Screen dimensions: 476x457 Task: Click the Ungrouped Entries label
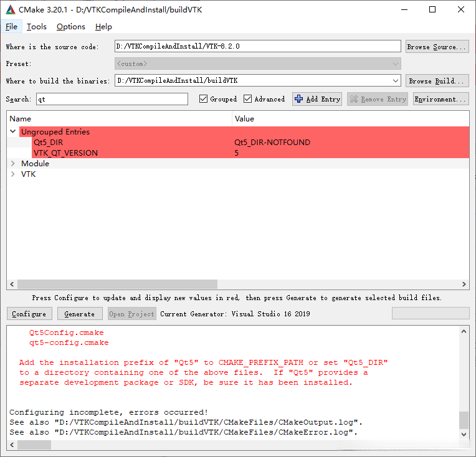pos(55,132)
